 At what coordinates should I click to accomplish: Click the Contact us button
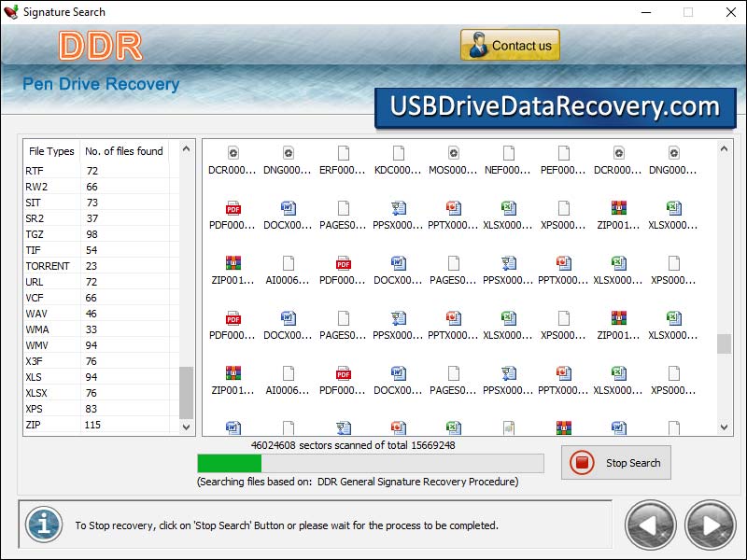pos(510,45)
